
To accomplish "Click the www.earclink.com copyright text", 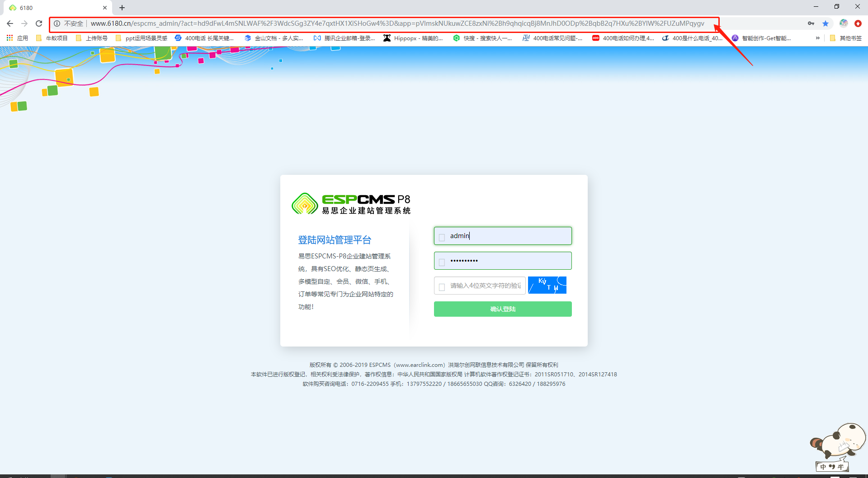I will click(x=420, y=365).
